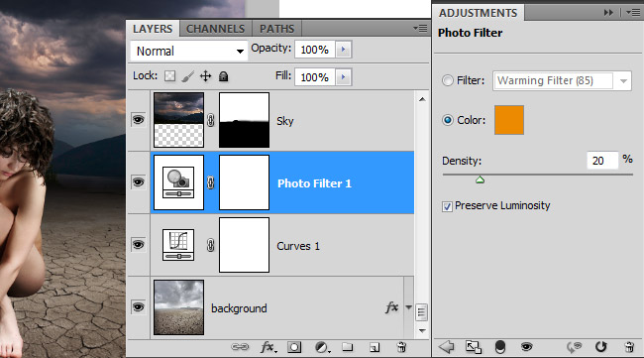Delete layer using Layers panel trash
Viewport: 644px width, 358px height.
(x=401, y=347)
